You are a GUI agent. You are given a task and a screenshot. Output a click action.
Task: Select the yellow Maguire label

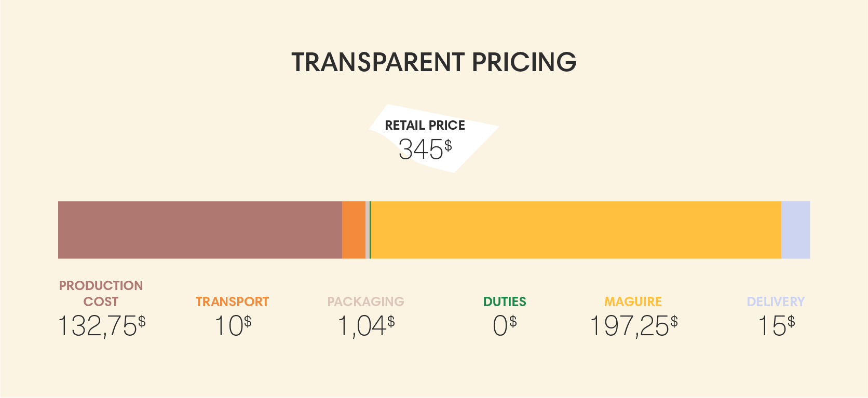[633, 301]
